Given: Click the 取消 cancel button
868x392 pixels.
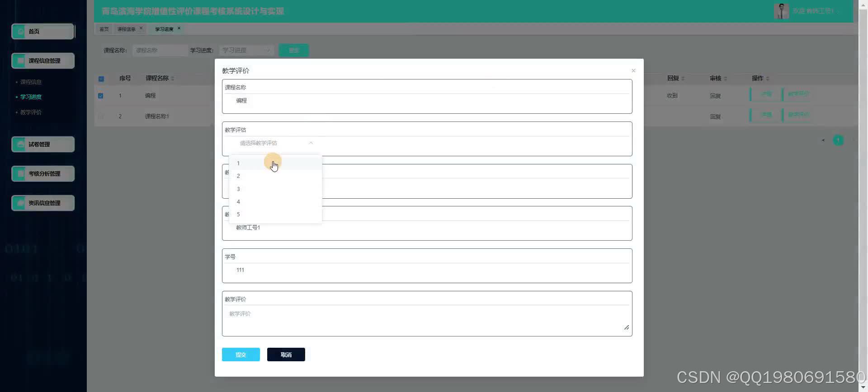Looking at the screenshot, I should coord(286,355).
